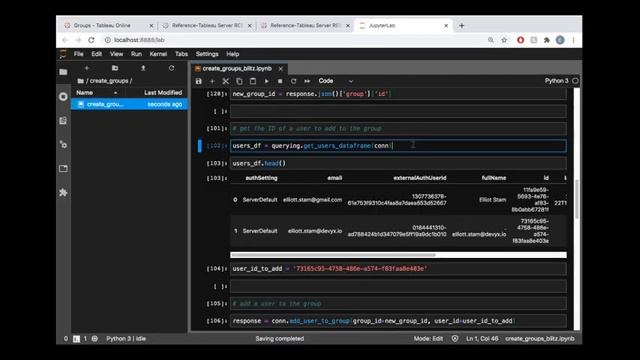Screen dimensions: 640x360
Task: Close the create_groups_blitz.ipynb notebook tab
Action: (281, 69)
